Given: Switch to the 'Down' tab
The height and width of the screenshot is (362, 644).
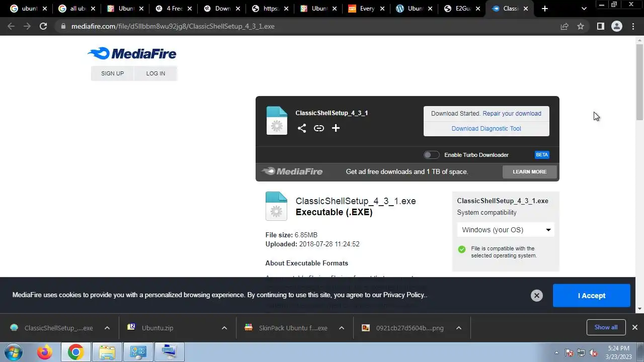Looking at the screenshot, I should (221, 9).
